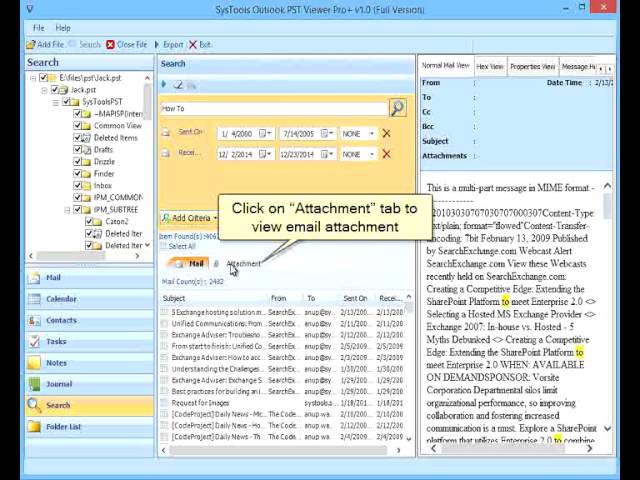Open Journal section in navigation pane

(90, 384)
